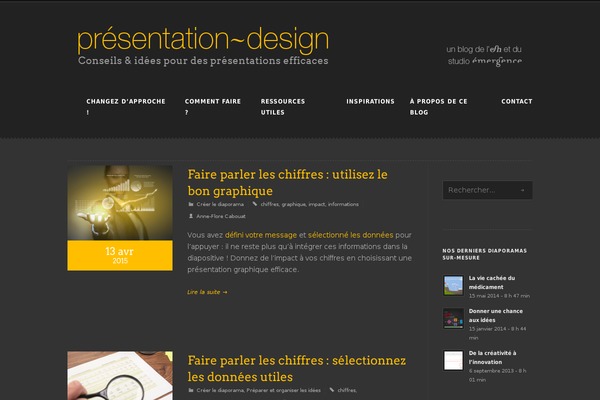
Task: Expand the 'Ressources utiles' menu
Action: click(283, 107)
